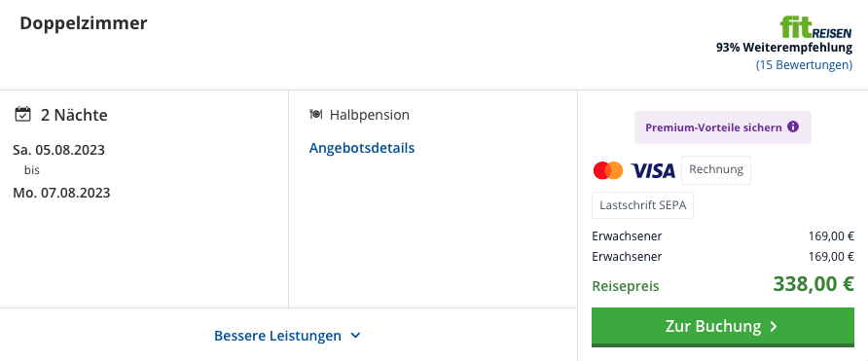Click the Doppelzimmer room heading
Screen dimensions: 868x361
pyautogui.click(x=84, y=23)
